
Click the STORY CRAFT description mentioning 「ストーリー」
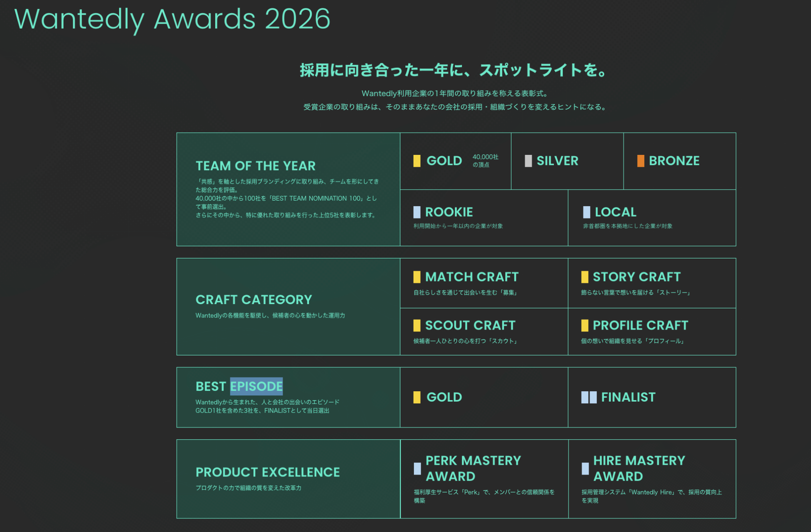(x=636, y=293)
